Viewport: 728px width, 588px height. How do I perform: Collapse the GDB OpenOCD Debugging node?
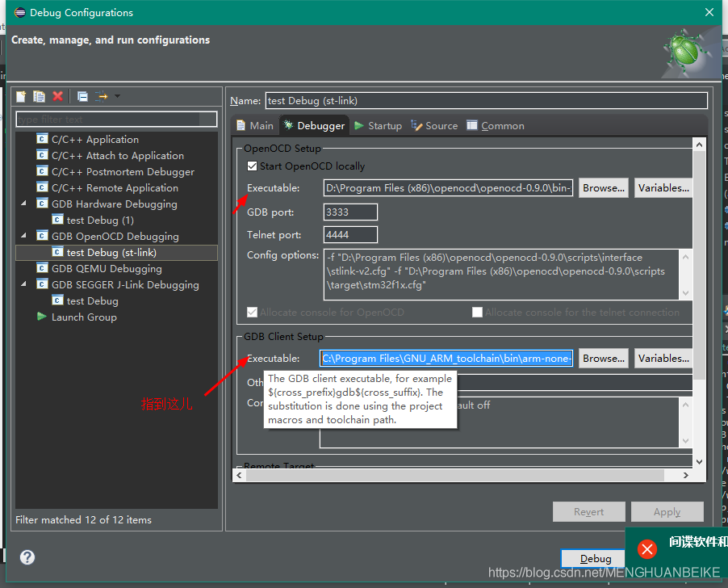(23, 237)
